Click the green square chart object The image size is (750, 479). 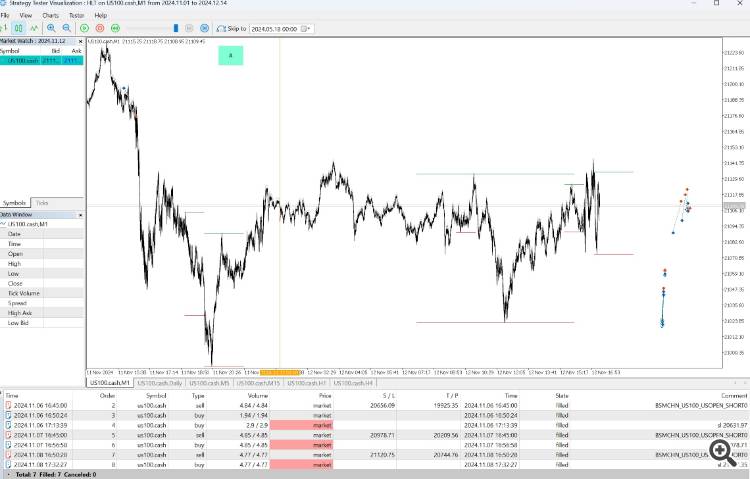click(231, 56)
